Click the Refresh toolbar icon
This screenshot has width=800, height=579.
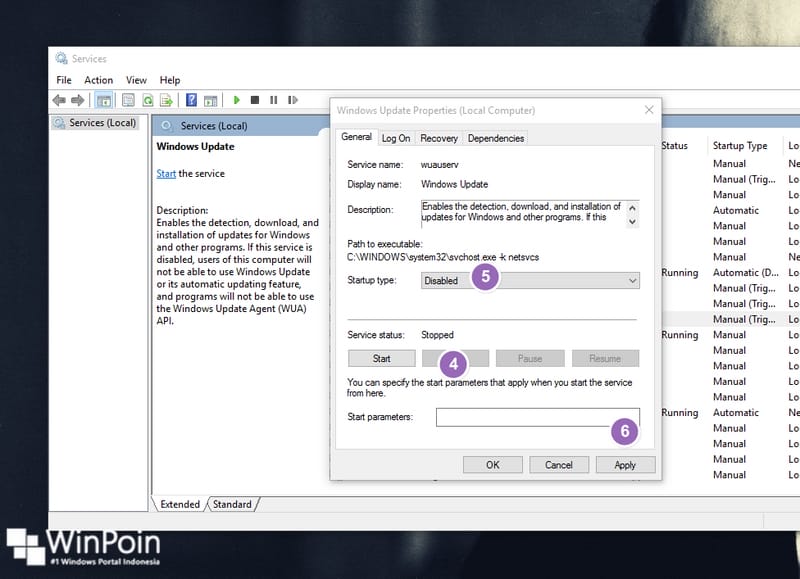tap(147, 100)
